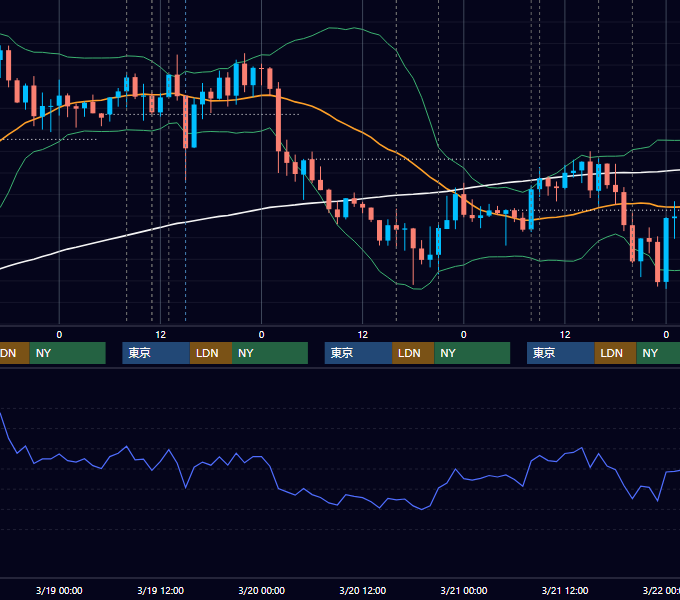
Task: Click the 3/19 12:00 time axis label
Action: (x=160, y=590)
